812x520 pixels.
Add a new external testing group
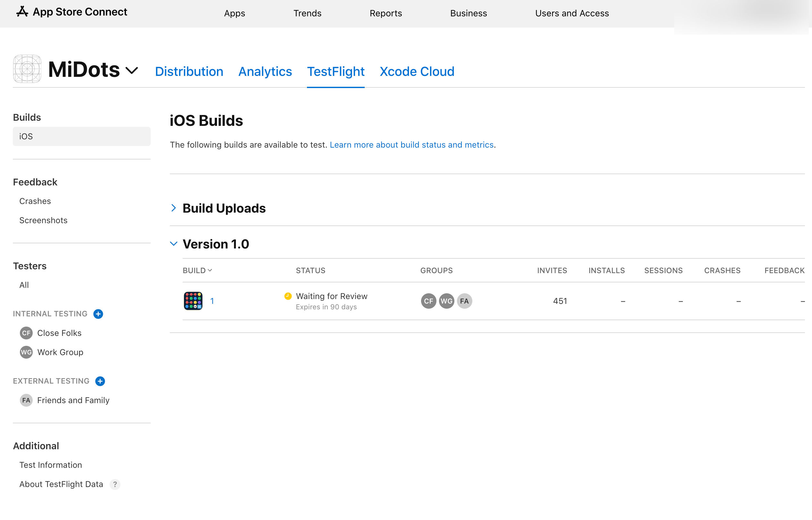[x=100, y=381]
